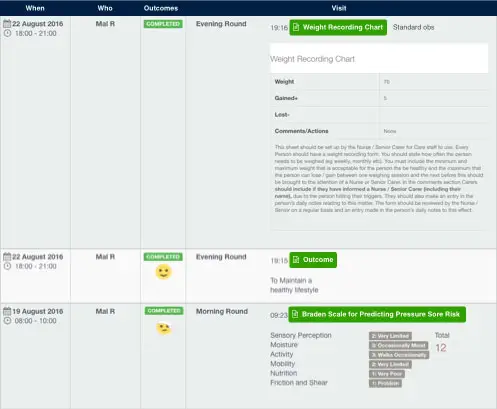Open Braden Scale for Predicting Pressure Sore Risk

click(x=377, y=314)
